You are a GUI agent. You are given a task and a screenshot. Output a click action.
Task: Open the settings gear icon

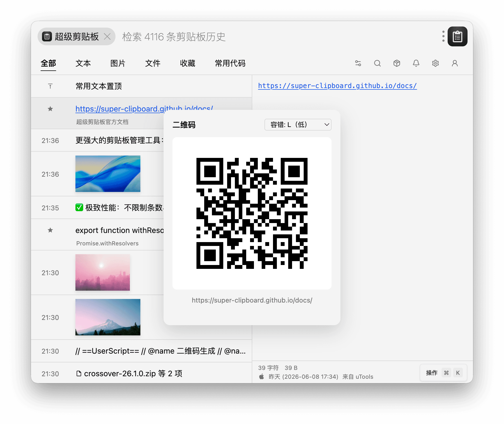click(x=435, y=63)
